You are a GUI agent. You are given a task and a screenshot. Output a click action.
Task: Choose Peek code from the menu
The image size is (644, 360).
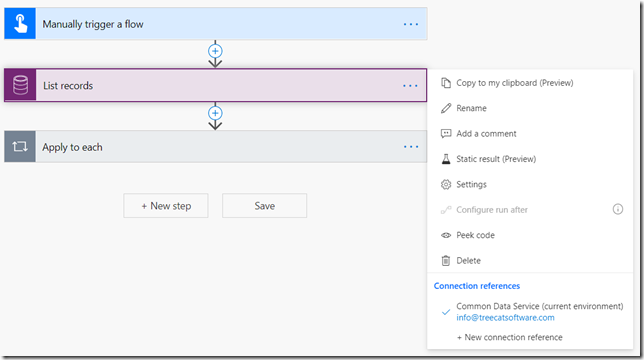click(x=476, y=235)
